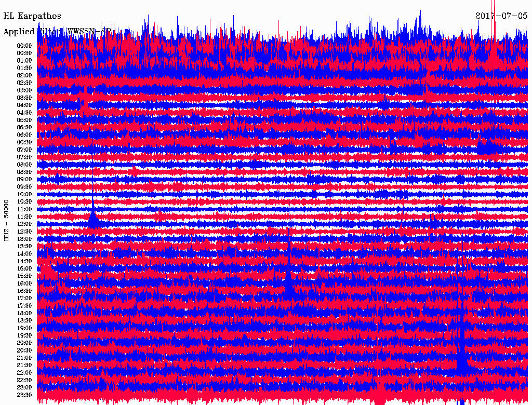Viewport: 532px width, 405px height.
Task: Select the 10:00 time row label
Action: pyautogui.click(x=24, y=194)
